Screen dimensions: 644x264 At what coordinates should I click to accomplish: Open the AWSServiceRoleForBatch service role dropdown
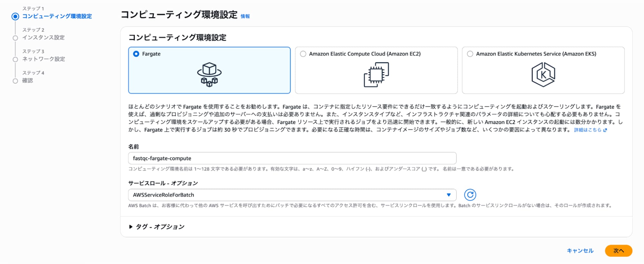point(292,195)
